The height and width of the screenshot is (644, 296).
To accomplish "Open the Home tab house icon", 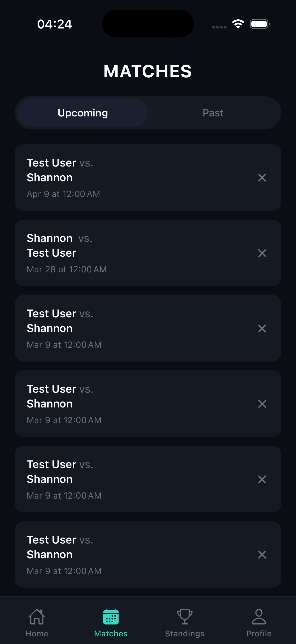I will (x=37, y=616).
